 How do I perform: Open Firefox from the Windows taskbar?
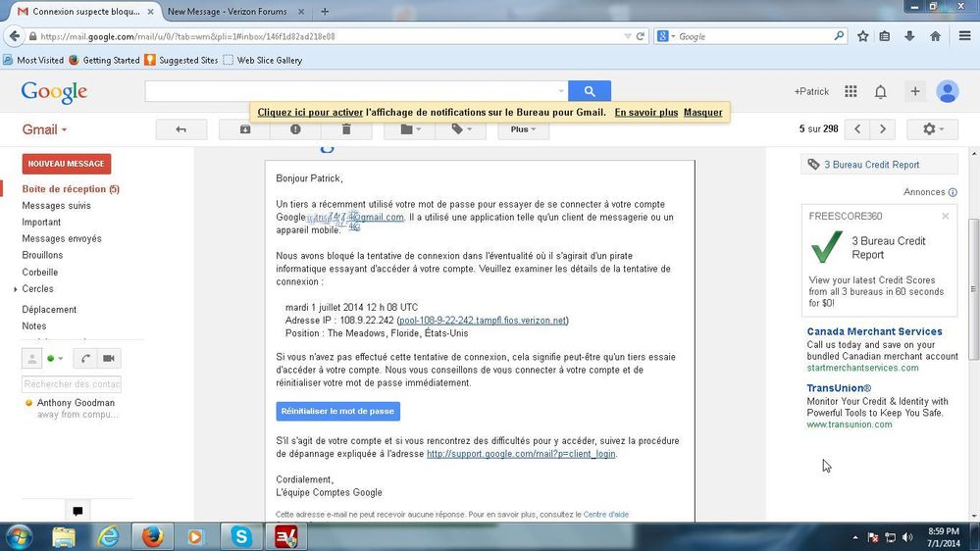coord(152,536)
